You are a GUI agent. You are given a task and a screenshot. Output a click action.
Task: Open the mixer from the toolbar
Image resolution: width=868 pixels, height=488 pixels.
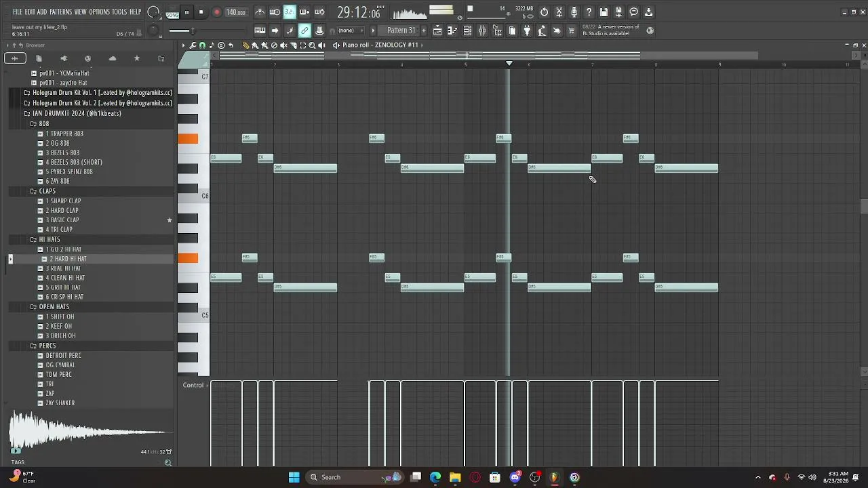(x=482, y=30)
